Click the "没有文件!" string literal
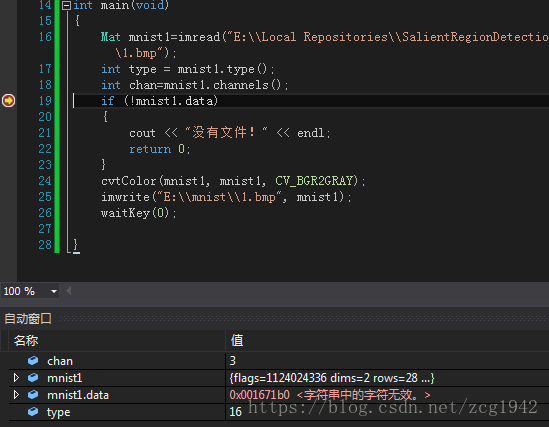 point(226,133)
